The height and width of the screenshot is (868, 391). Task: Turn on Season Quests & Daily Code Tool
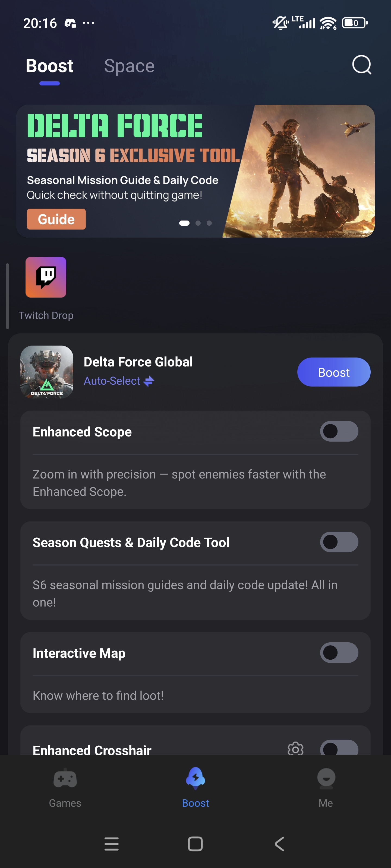tap(339, 542)
